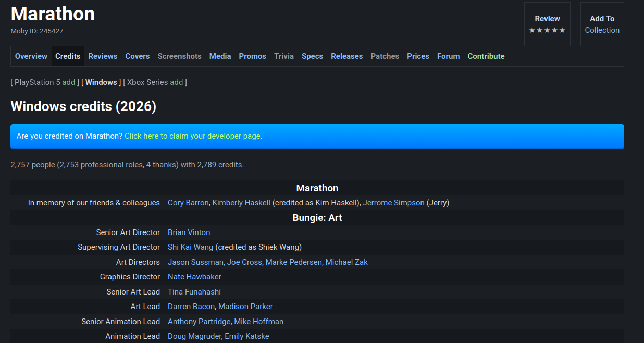Viewport: 644px width, 343px height.
Task: Add PlayStation 5 credits link
Action: click(x=69, y=82)
